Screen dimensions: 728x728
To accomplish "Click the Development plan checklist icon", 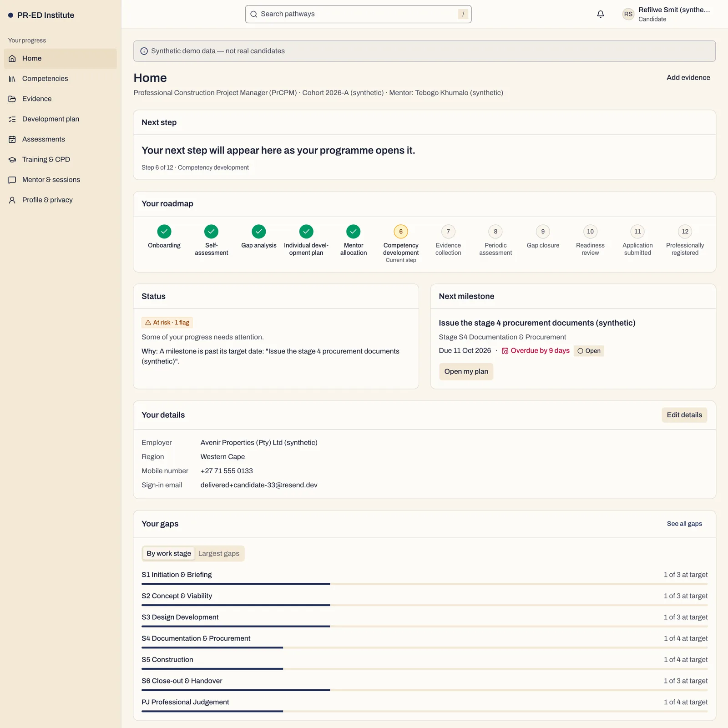I will tap(12, 119).
